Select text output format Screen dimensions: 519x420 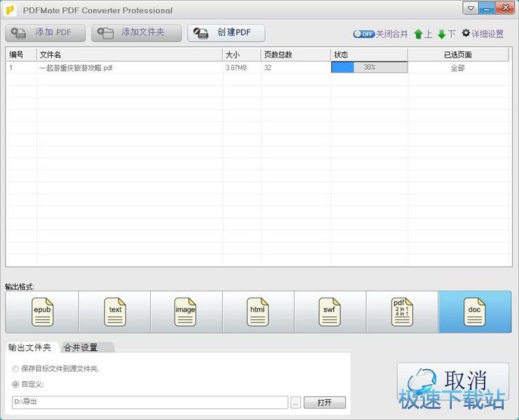114,312
